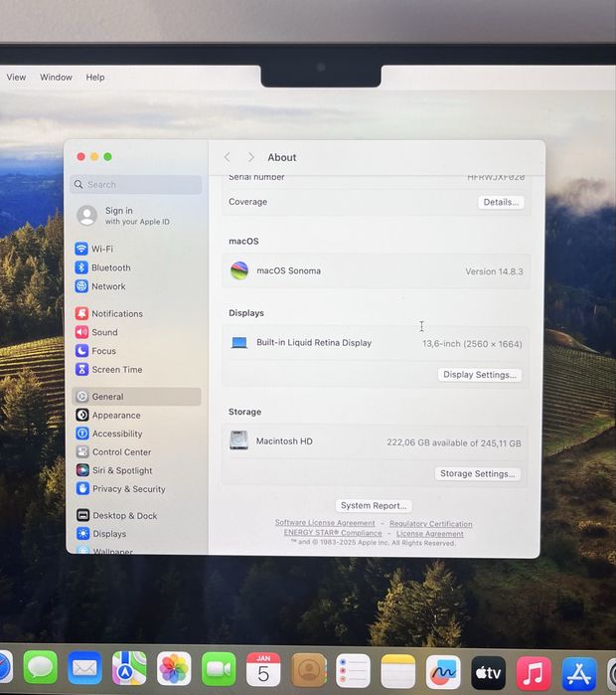Open the View menu
The width and height of the screenshot is (616, 695).
(16, 78)
